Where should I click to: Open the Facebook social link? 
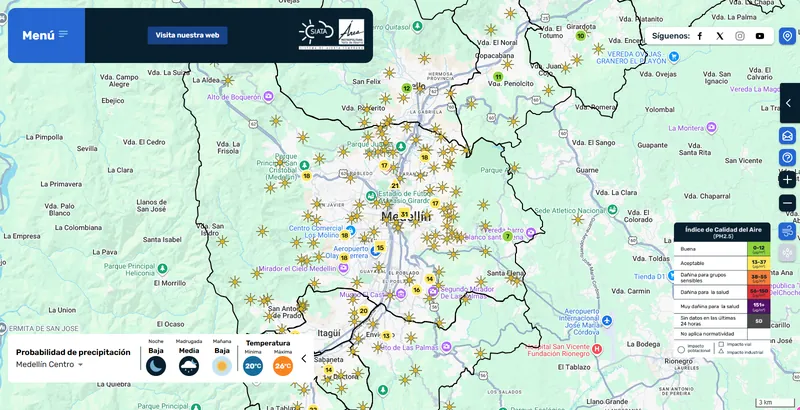point(699,36)
